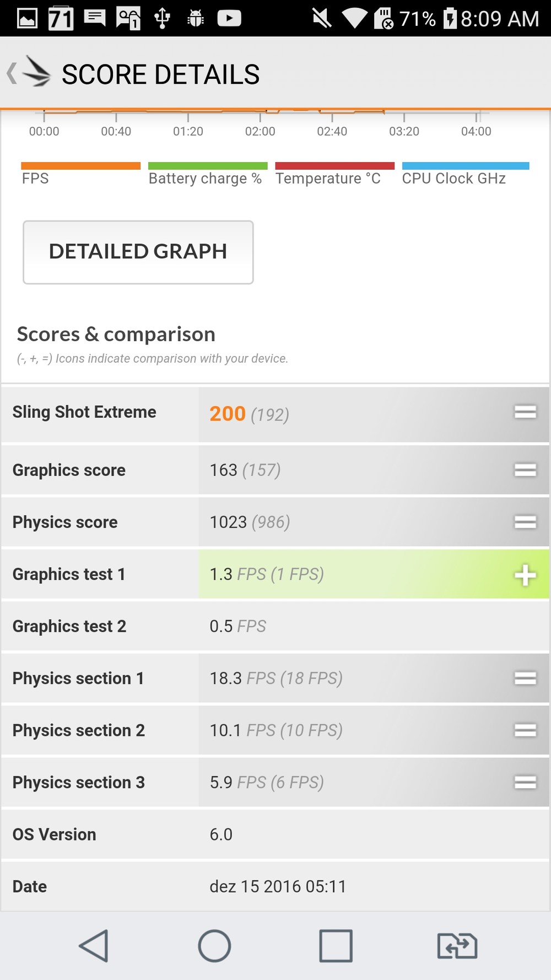
Task: Tap the 3DMark back arrow logo
Action: point(29,73)
